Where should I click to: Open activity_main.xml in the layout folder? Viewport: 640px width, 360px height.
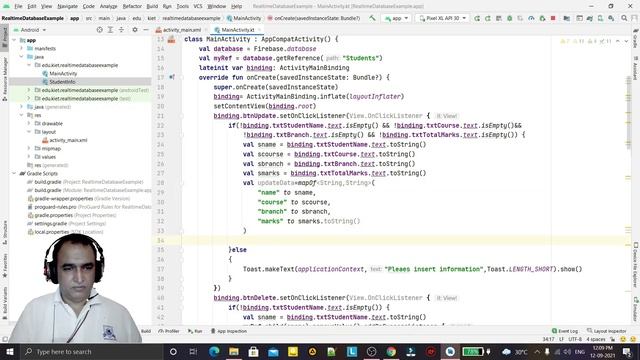[x=68, y=140]
